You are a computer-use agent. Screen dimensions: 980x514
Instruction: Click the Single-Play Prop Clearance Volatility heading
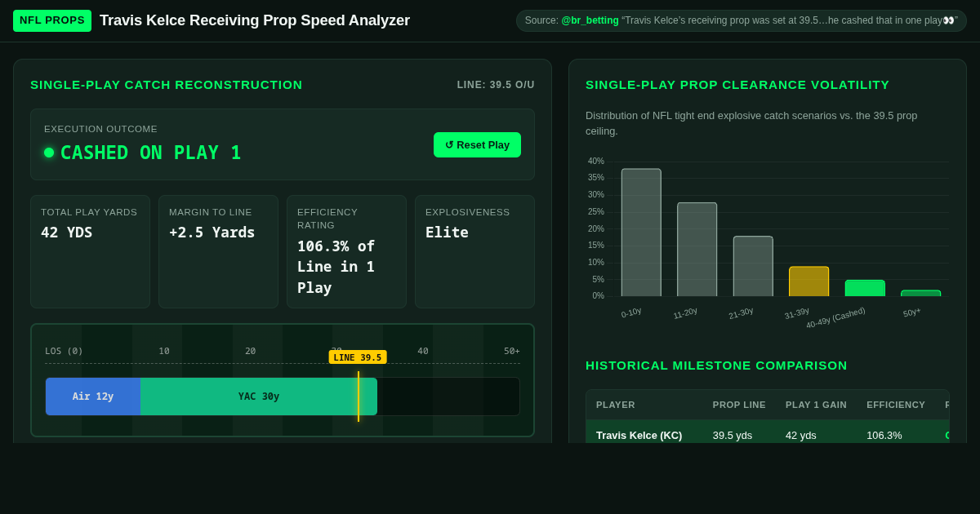tap(737, 85)
